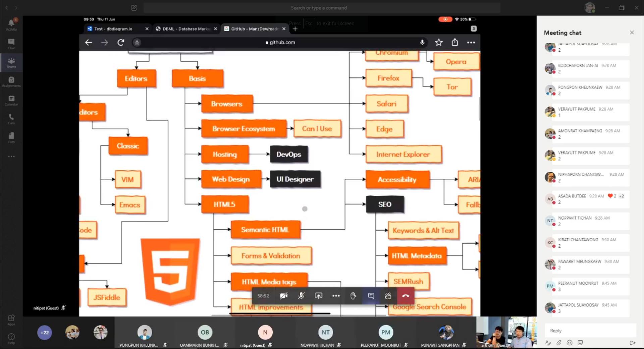This screenshot has height=349, width=644.
Task: Click the Accessibility roadmap node
Action: tap(397, 180)
